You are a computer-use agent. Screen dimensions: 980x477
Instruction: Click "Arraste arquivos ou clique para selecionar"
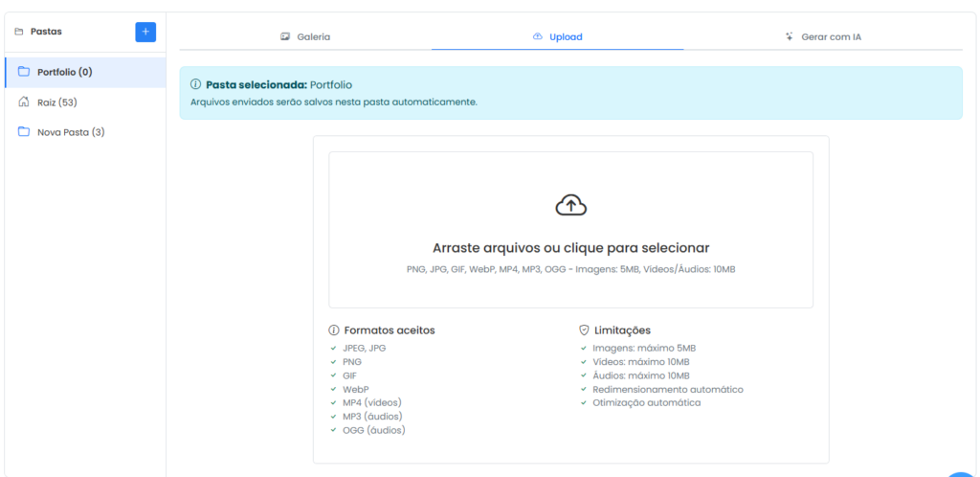tap(570, 247)
